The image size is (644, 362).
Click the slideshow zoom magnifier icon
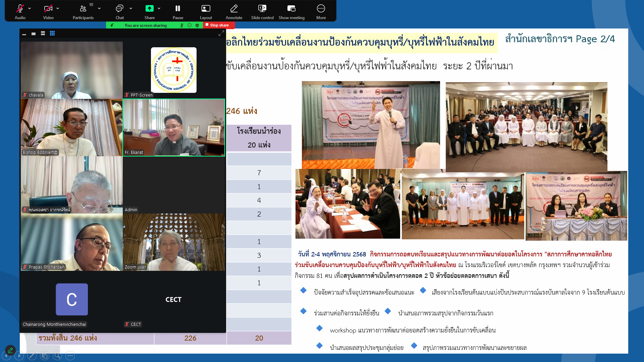(x=57, y=356)
